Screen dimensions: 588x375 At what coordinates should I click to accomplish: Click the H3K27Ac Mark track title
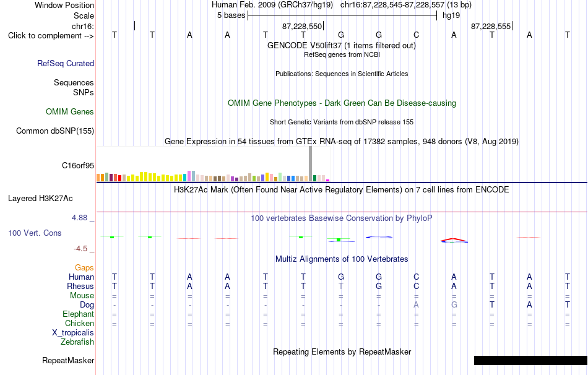click(x=341, y=190)
